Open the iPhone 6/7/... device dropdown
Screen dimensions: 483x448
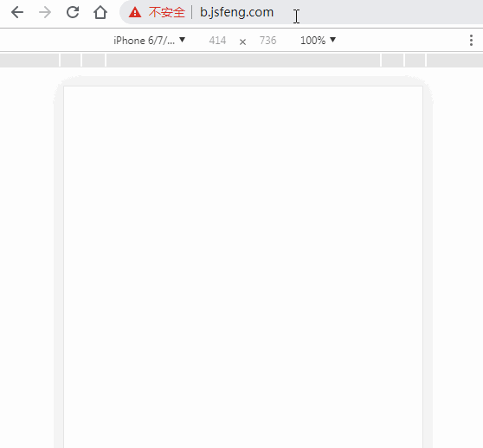pyautogui.click(x=149, y=41)
